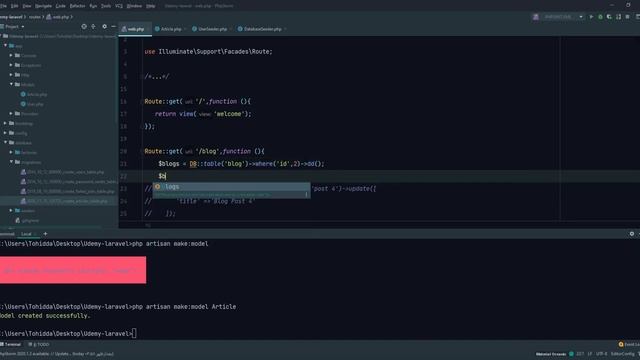Click the UTF-8 encoding status entry
Image resolution: width=640 pixels, height=360 pixels.
(x=602, y=354)
